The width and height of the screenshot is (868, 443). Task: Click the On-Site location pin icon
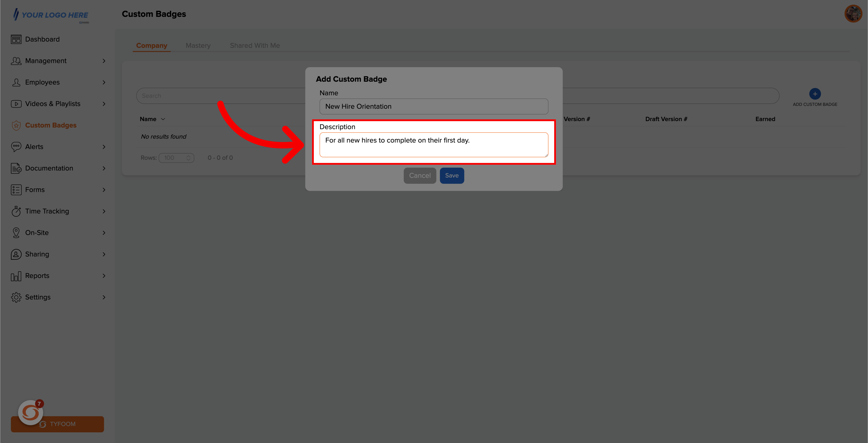[x=16, y=233]
